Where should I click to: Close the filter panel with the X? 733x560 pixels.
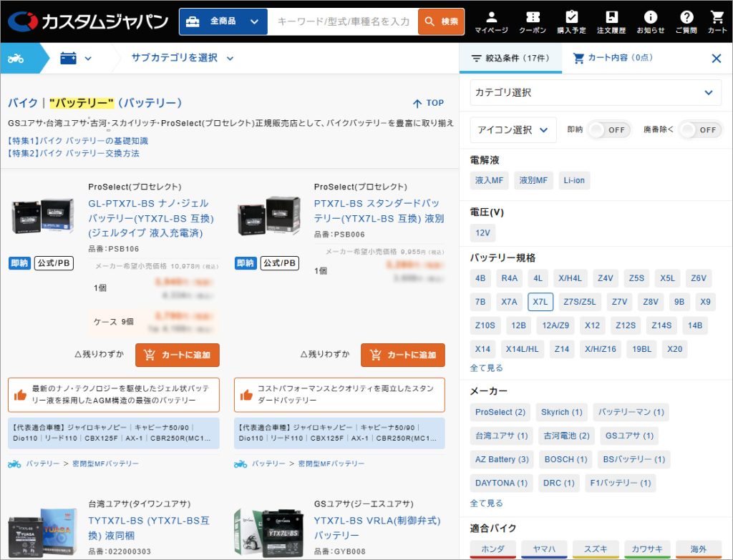(716, 59)
